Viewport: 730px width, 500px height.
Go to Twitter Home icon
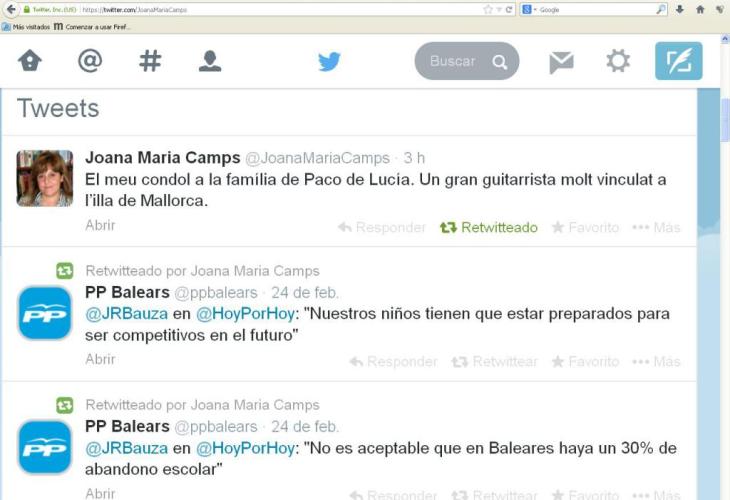point(30,61)
